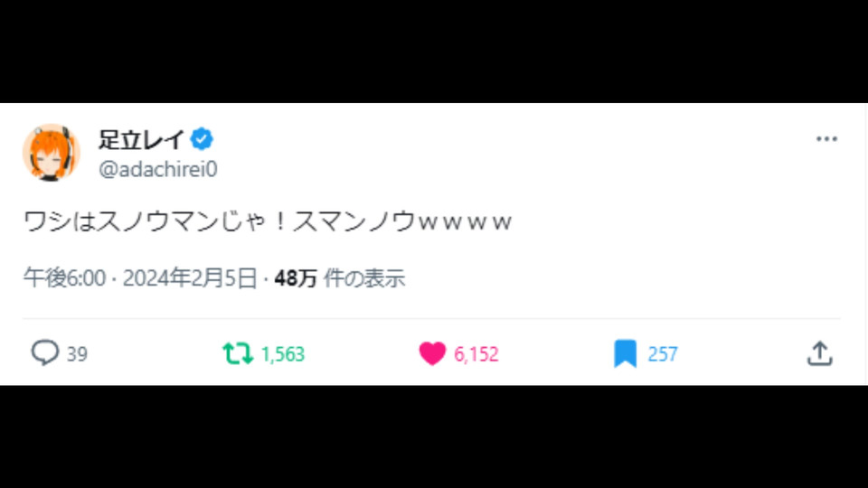Screen dimensions: 868x488
Task: Click the 2024年2月5日 date
Action: click(x=190, y=278)
